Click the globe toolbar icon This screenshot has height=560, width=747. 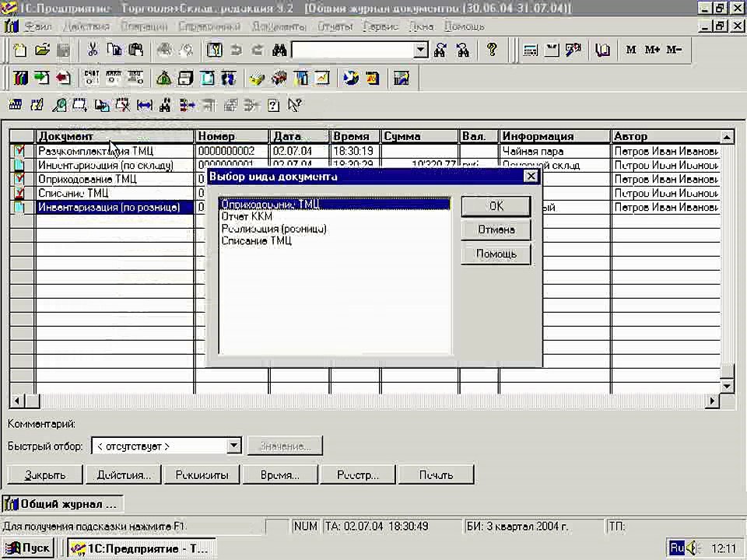(351, 78)
